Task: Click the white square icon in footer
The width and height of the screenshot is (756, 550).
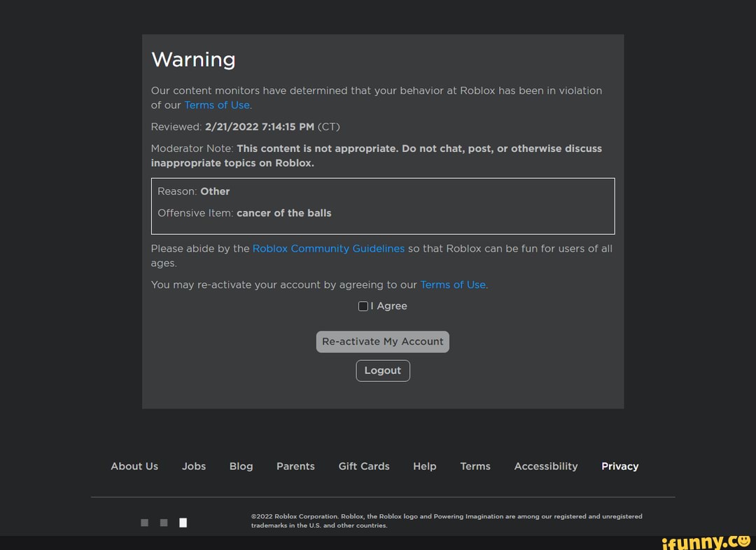Action: 183,523
